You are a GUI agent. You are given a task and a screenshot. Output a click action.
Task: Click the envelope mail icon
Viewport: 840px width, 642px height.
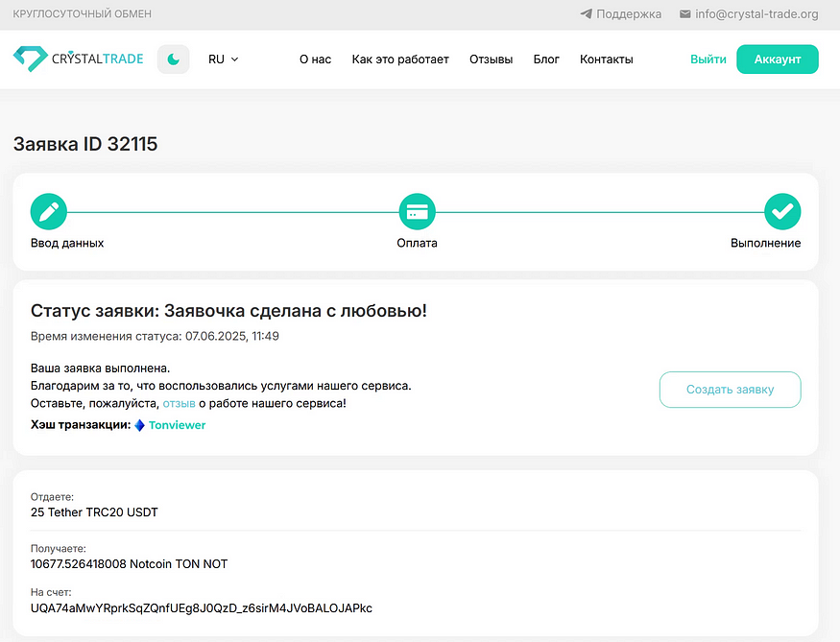click(x=684, y=14)
